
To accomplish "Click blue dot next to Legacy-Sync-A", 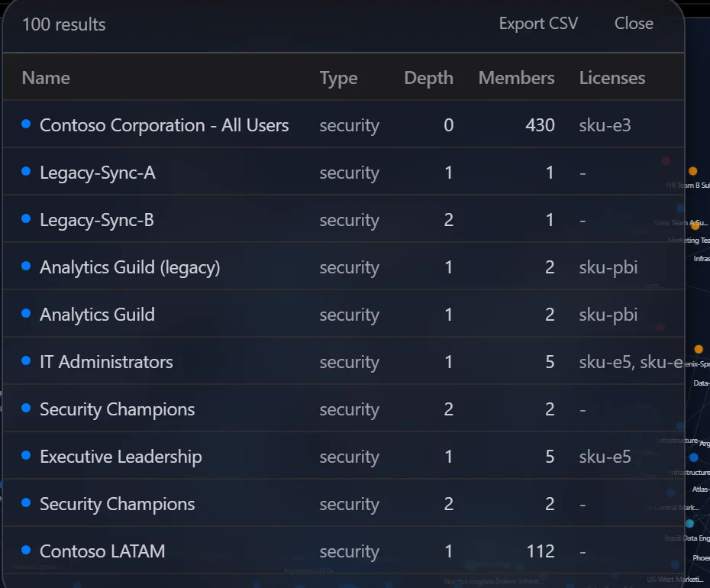I will tap(26, 171).
